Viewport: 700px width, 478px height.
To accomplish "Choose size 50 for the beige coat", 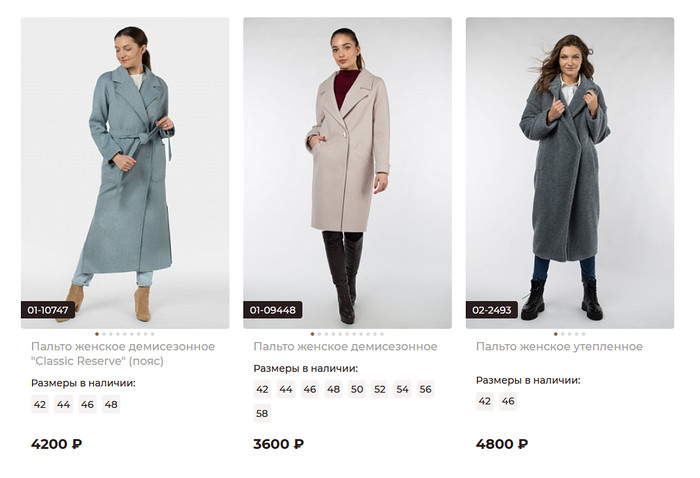I will click(x=356, y=389).
